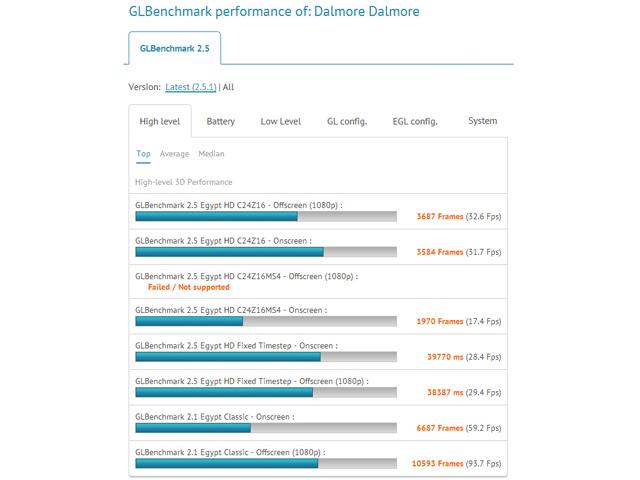Click the Latest (2.5.1) version link
Image resolution: width=640 pixels, height=480 pixels.
coord(191,87)
